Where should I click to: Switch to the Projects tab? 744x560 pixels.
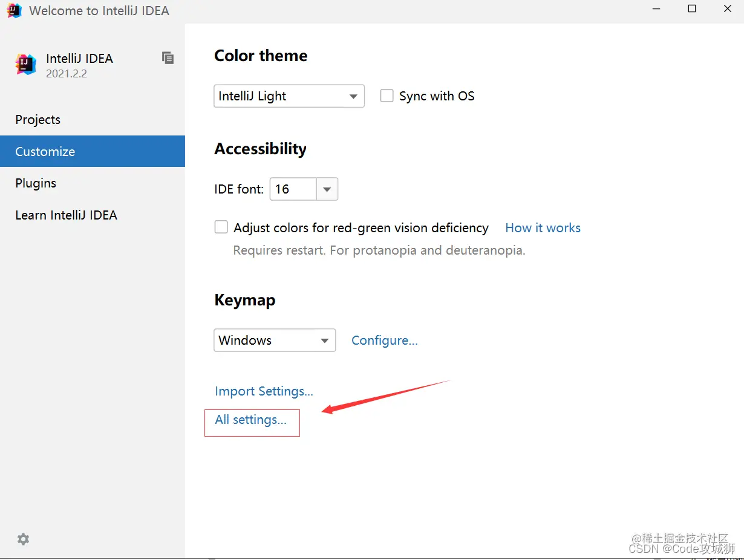pos(38,120)
